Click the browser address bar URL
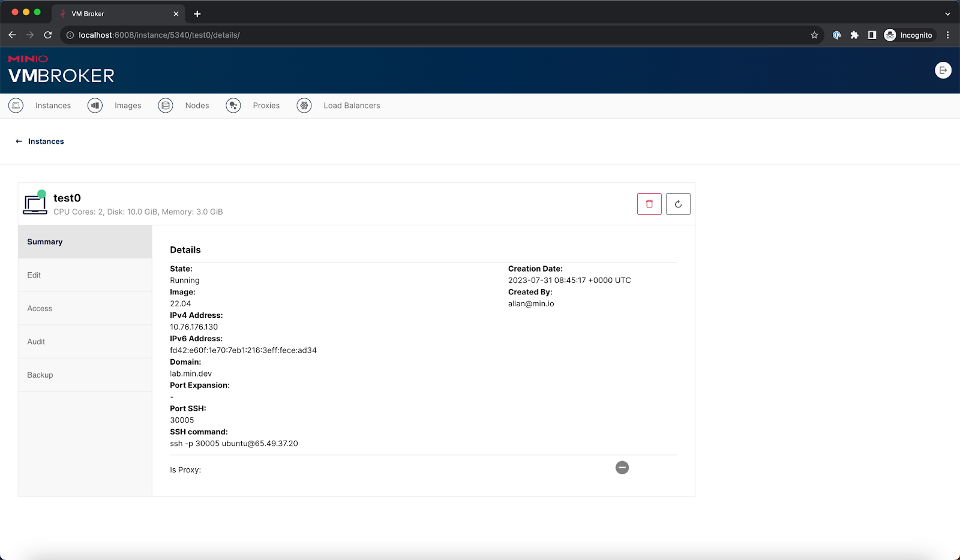960x560 pixels. coord(159,35)
